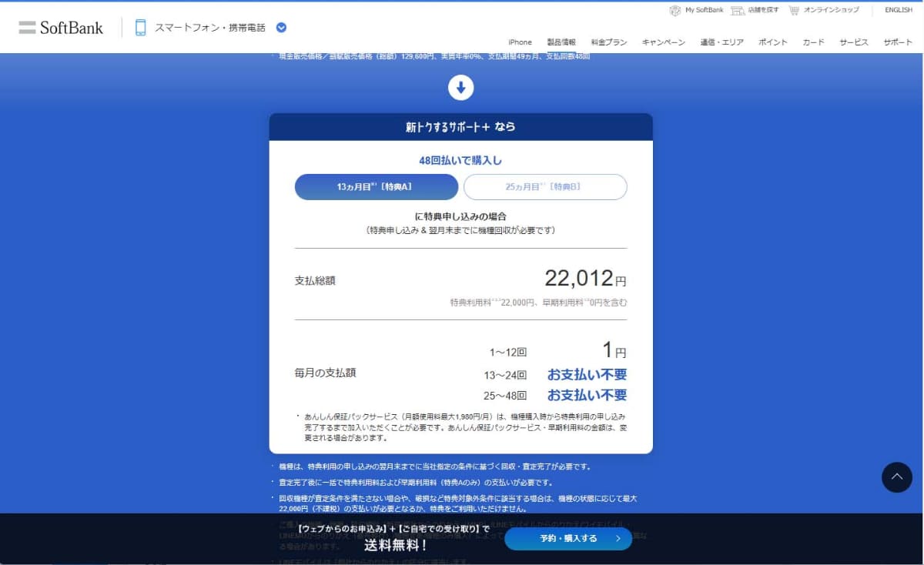Click the 予約・購入する button
Image resolution: width=924 pixels, height=565 pixels.
click(x=568, y=539)
